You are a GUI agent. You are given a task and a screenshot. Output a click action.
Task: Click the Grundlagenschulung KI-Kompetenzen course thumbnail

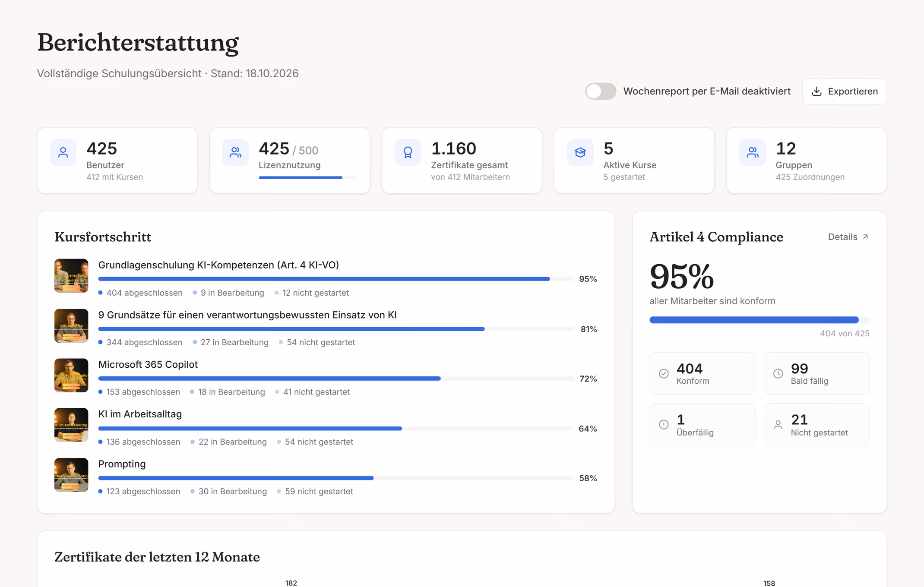tap(71, 276)
